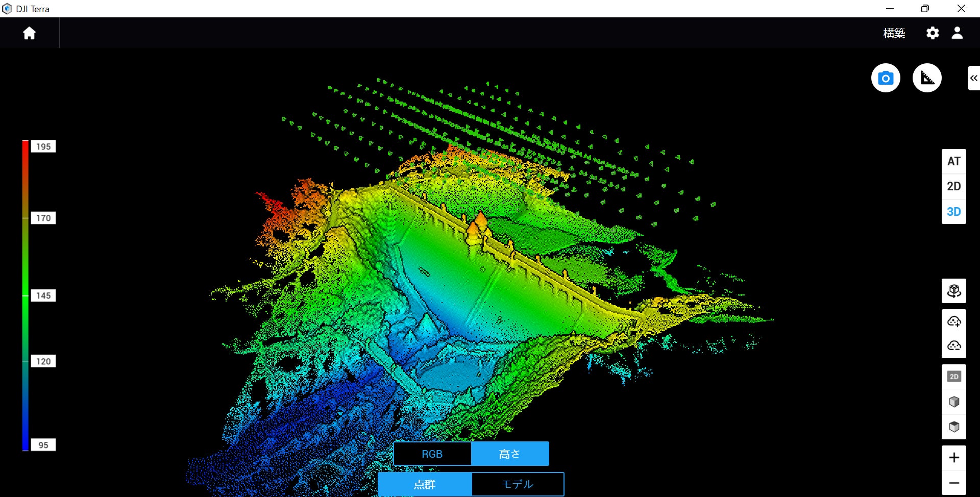Open the settings gear
This screenshot has height=497, width=980.
click(x=933, y=33)
